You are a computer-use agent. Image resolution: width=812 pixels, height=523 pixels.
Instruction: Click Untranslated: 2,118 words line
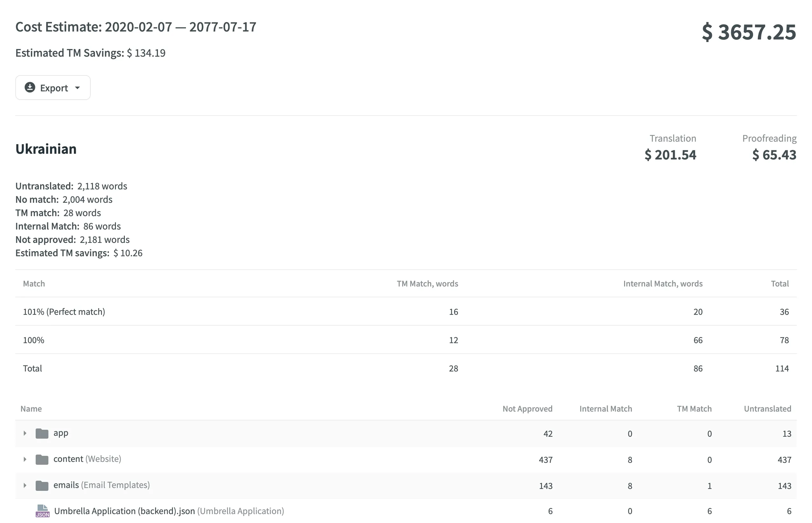71,186
